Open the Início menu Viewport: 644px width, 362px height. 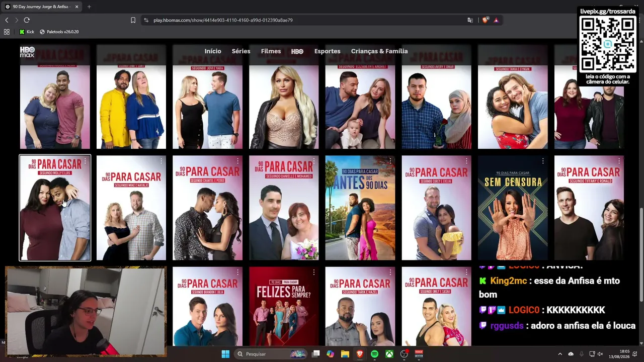click(x=213, y=51)
